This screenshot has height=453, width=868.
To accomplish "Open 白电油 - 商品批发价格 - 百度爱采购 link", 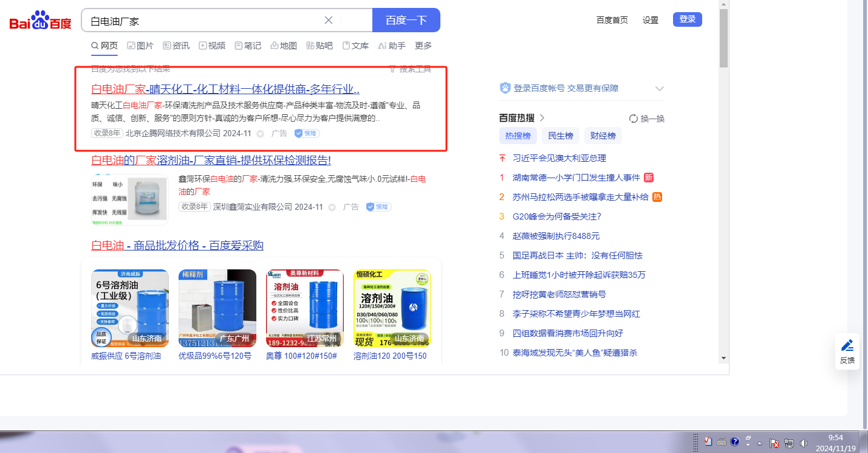I will 177,246.
